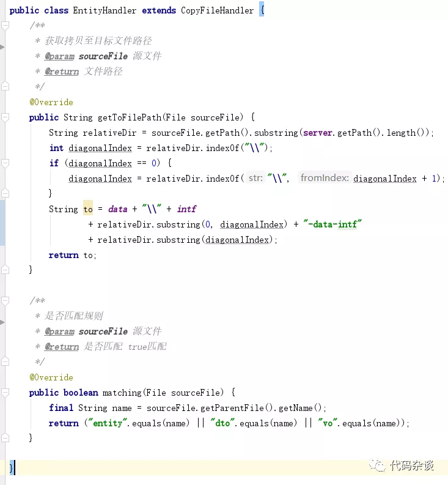Click the 'int' keyword
The width and height of the screenshot is (448, 485).
tap(56, 148)
